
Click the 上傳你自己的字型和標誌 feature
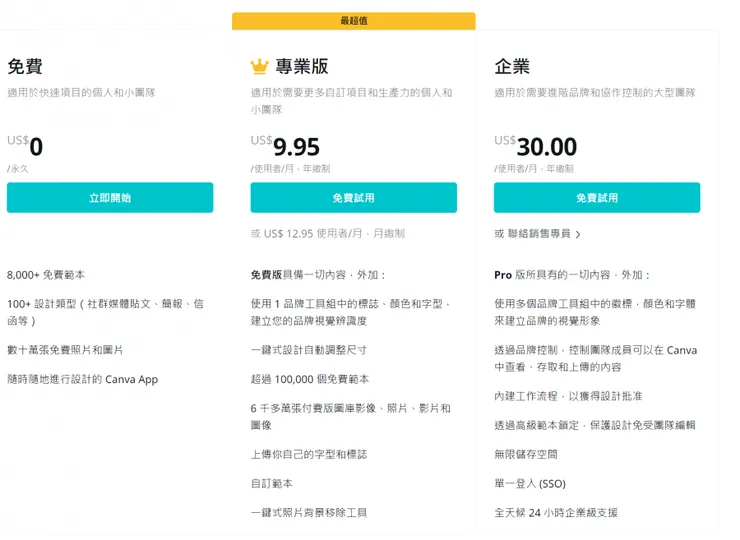pos(309,454)
